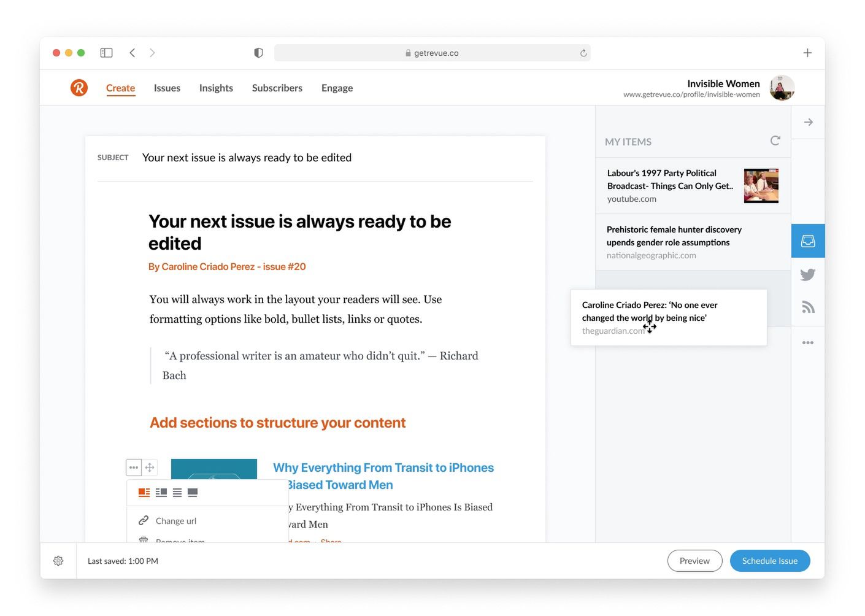
Task: Open a new tab with the plus icon
Action: 807,53
